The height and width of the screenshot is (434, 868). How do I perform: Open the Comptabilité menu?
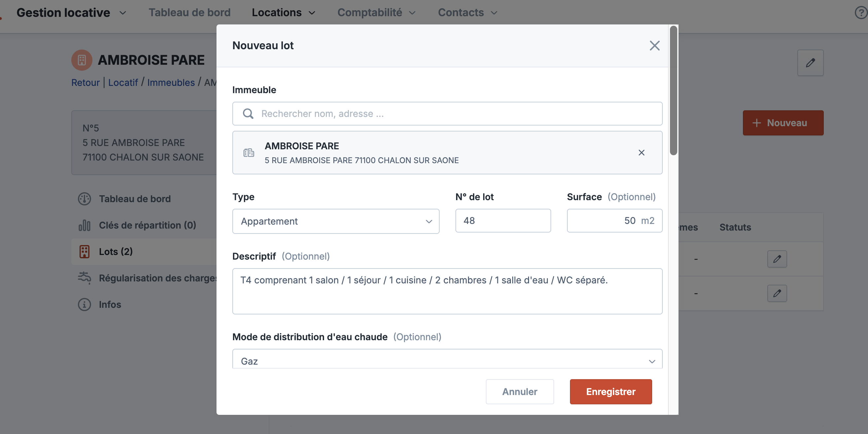click(x=376, y=13)
